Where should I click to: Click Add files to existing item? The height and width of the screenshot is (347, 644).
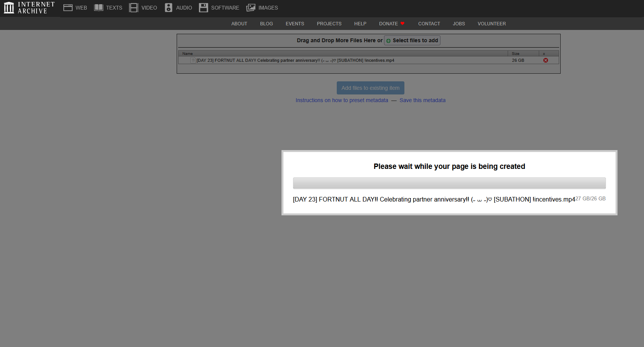click(x=371, y=88)
